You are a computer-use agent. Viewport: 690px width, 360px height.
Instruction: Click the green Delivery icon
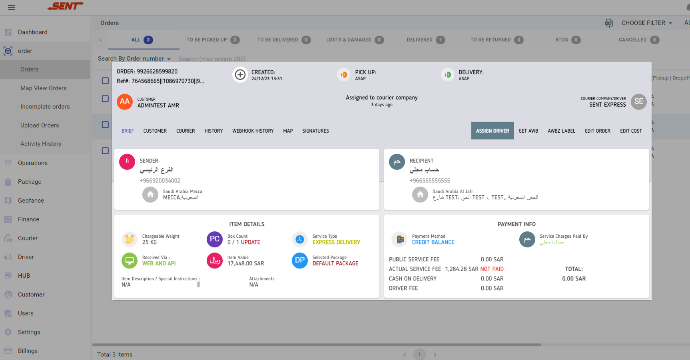[448, 75]
